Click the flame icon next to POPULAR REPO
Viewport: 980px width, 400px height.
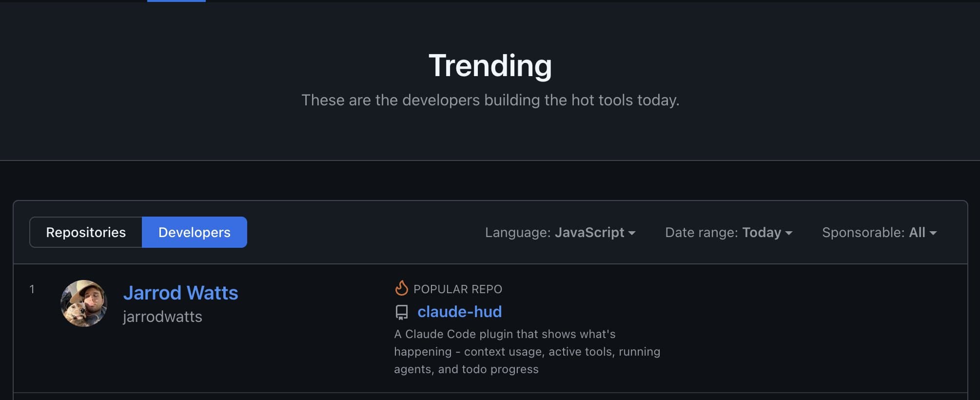coord(401,289)
